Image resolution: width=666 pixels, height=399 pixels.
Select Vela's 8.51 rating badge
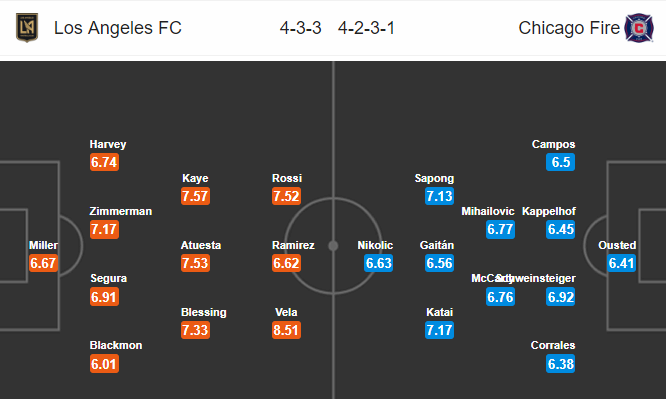coord(286,330)
